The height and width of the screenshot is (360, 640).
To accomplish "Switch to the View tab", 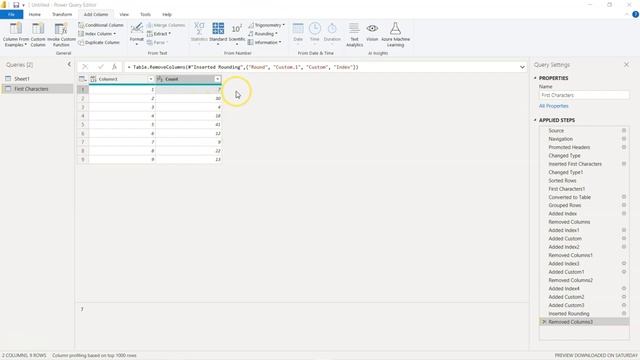I will pyautogui.click(x=124, y=14).
